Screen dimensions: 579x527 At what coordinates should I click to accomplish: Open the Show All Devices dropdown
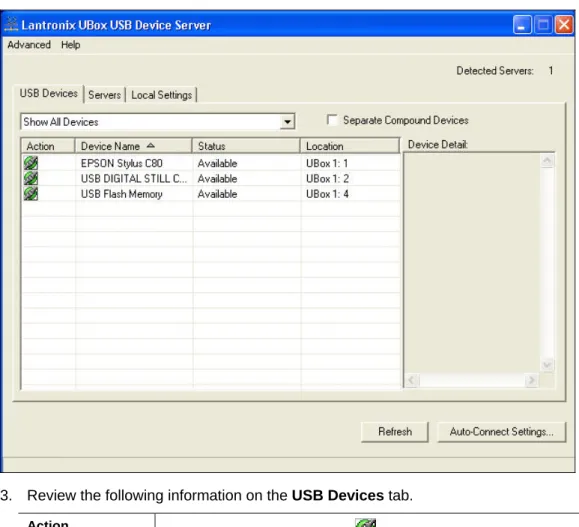point(287,122)
